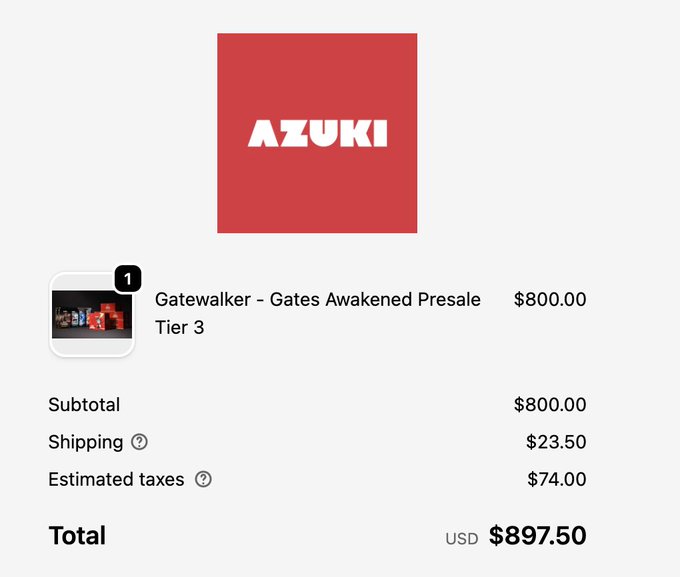The height and width of the screenshot is (577, 680).
Task: Select the tax amount $74.00
Action: coord(556,479)
